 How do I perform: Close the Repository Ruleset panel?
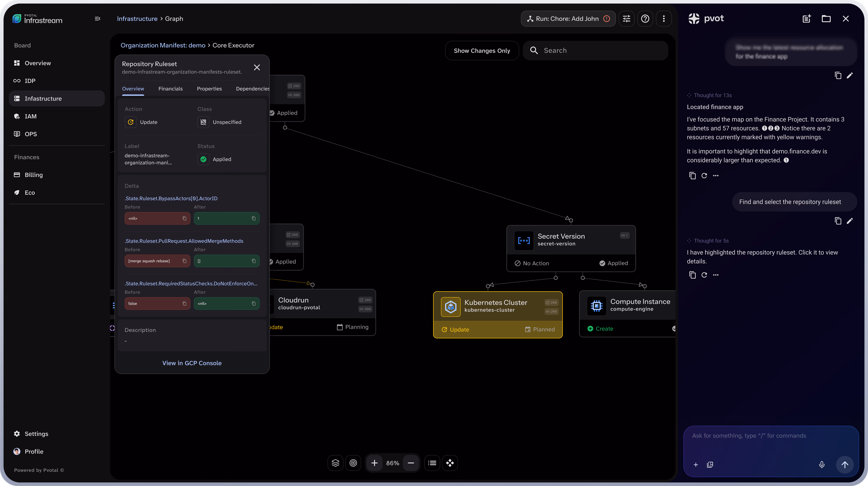point(257,68)
